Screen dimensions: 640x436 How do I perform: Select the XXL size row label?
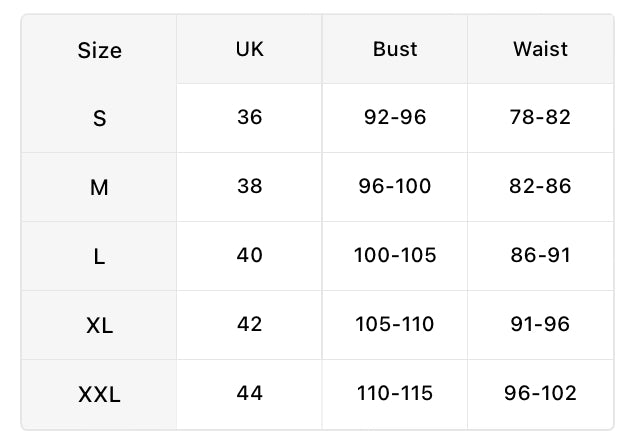[100, 395]
